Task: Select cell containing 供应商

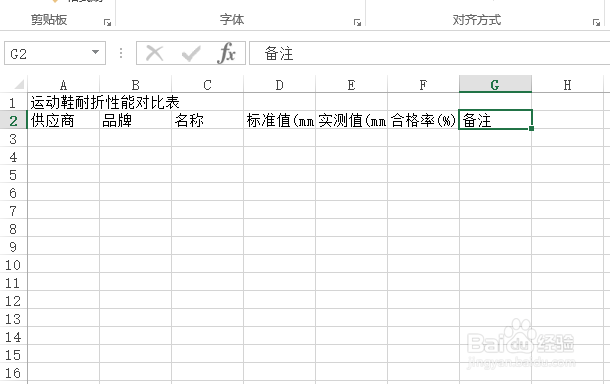Action: 63,121
